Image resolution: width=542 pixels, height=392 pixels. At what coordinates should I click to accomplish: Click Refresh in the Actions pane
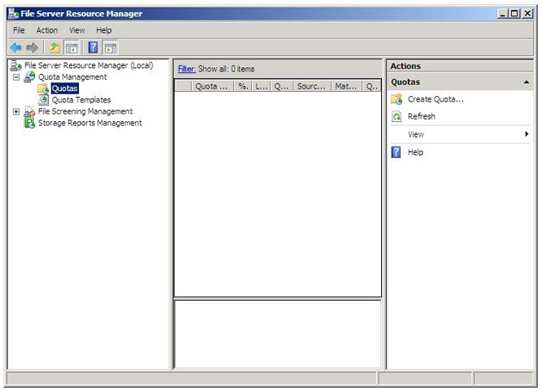(421, 117)
